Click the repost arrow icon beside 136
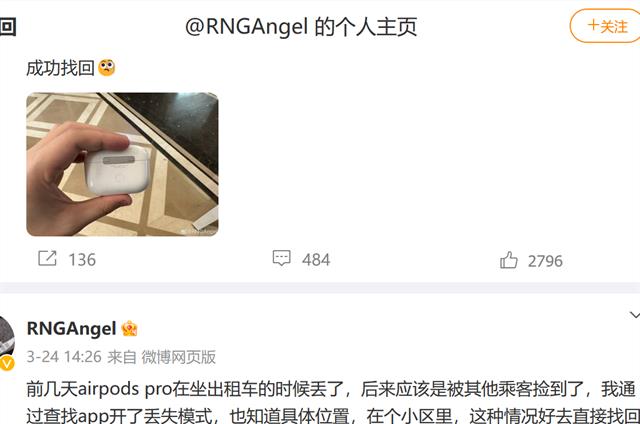 point(47,258)
